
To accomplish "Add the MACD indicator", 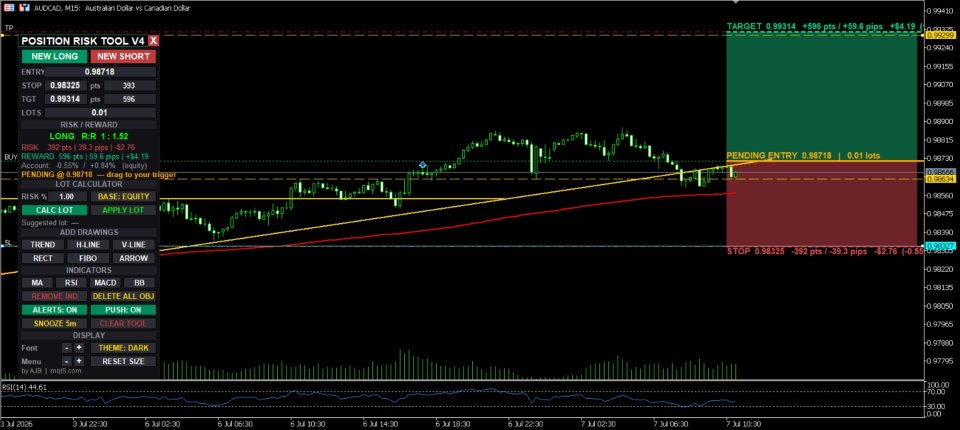I will [x=105, y=283].
